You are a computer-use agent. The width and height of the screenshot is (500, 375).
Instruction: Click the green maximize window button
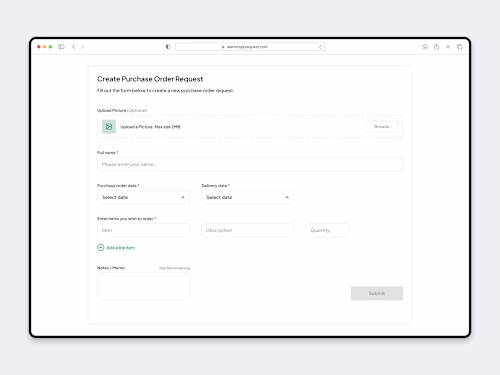pyautogui.click(x=50, y=47)
